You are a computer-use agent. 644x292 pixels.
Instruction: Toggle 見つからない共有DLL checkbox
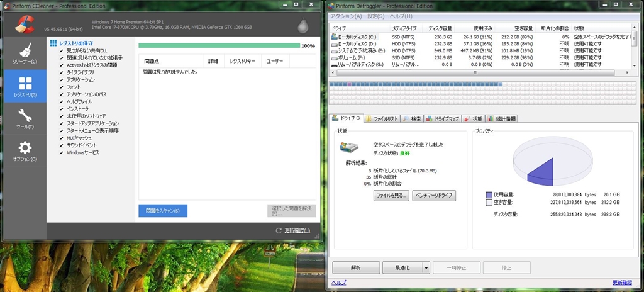click(x=61, y=50)
